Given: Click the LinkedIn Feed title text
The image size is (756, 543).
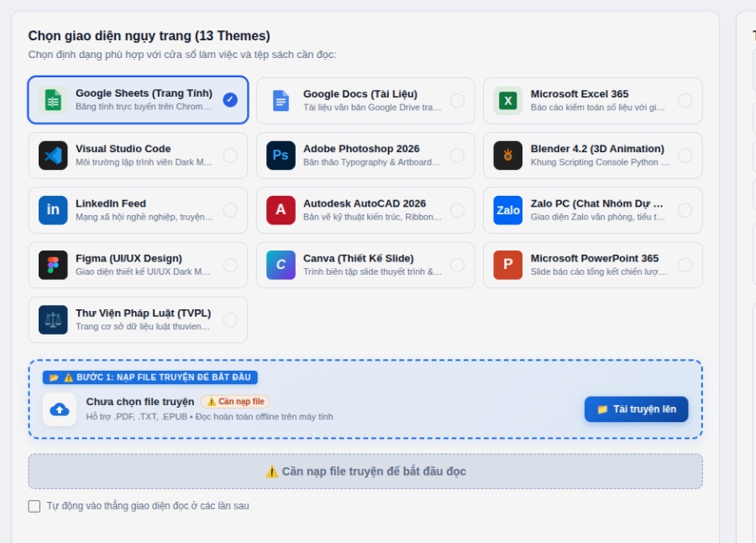Looking at the screenshot, I should tap(110, 203).
